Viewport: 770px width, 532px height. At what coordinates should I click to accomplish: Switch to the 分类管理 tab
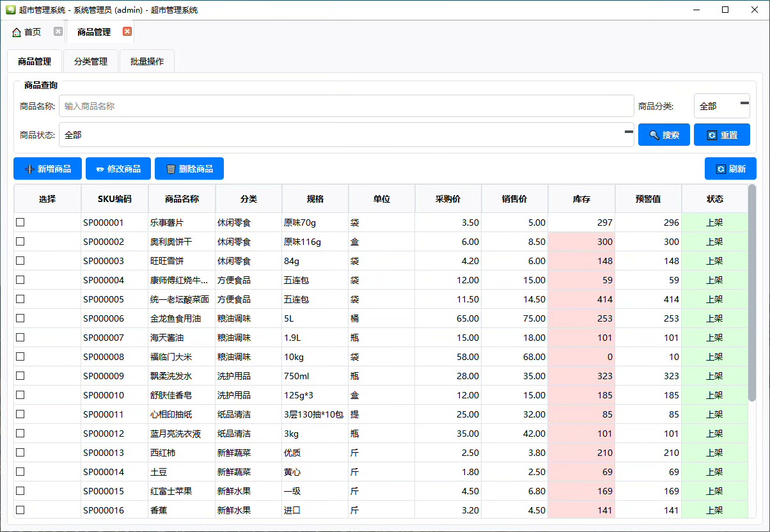(x=90, y=61)
